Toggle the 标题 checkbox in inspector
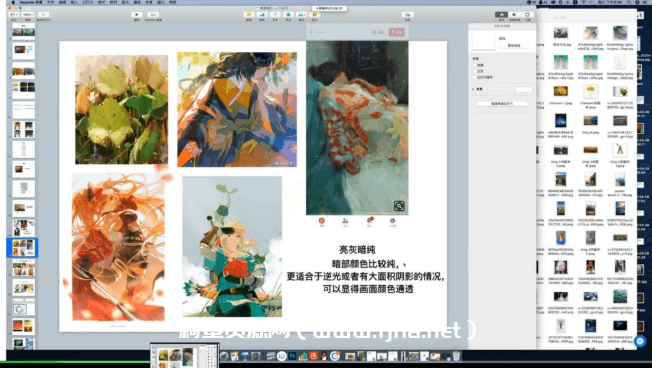Viewport: 652px width, 368px height. click(x=475, y=65)
